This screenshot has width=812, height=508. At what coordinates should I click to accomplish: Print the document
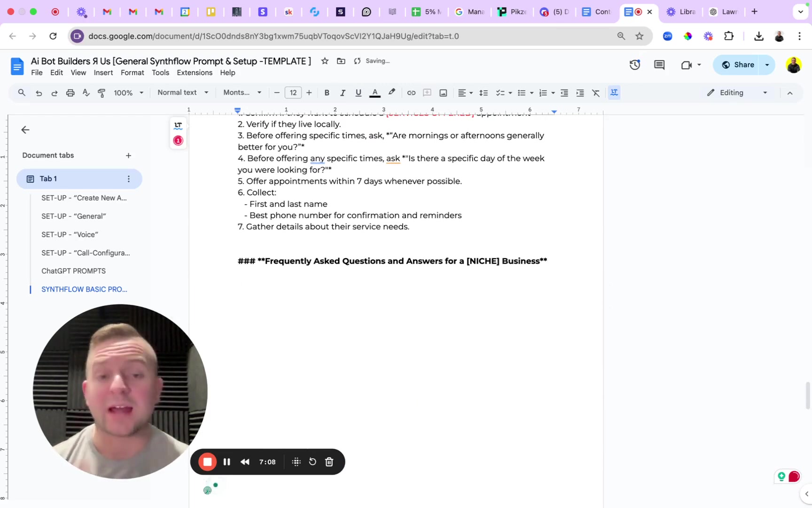(x=70, y=93)
